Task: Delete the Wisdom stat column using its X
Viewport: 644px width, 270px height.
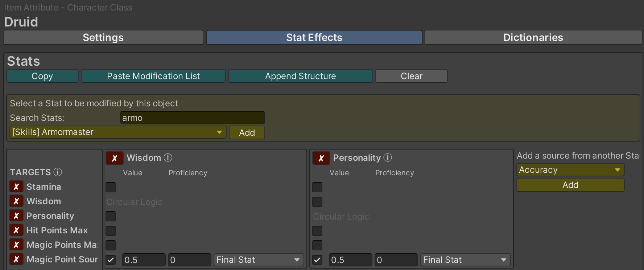Action: point(114,158)
